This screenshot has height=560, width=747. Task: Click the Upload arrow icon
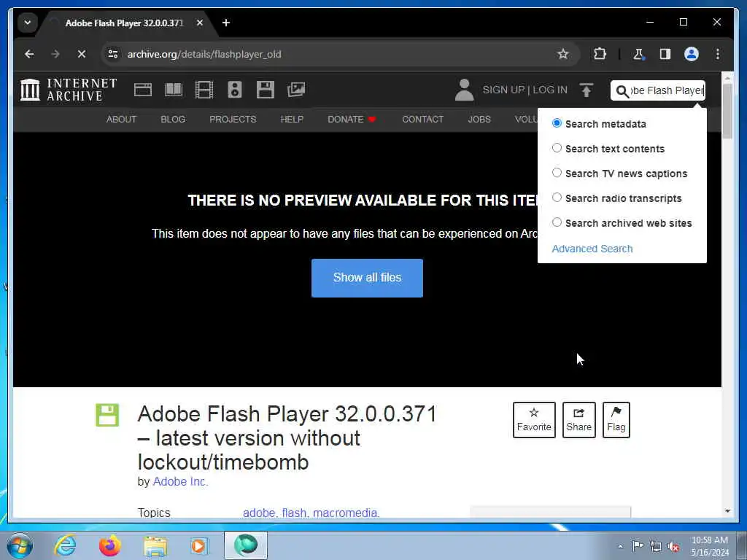pos(587,90)
